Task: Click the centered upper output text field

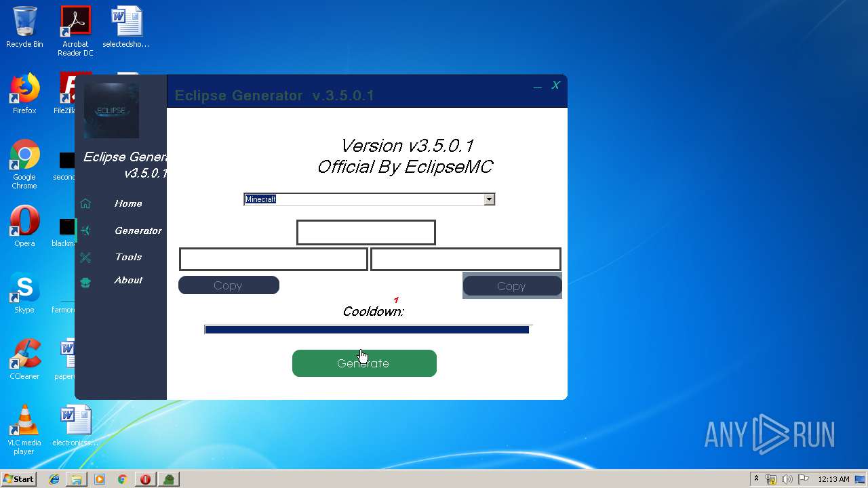Action: tap(366, 232)
